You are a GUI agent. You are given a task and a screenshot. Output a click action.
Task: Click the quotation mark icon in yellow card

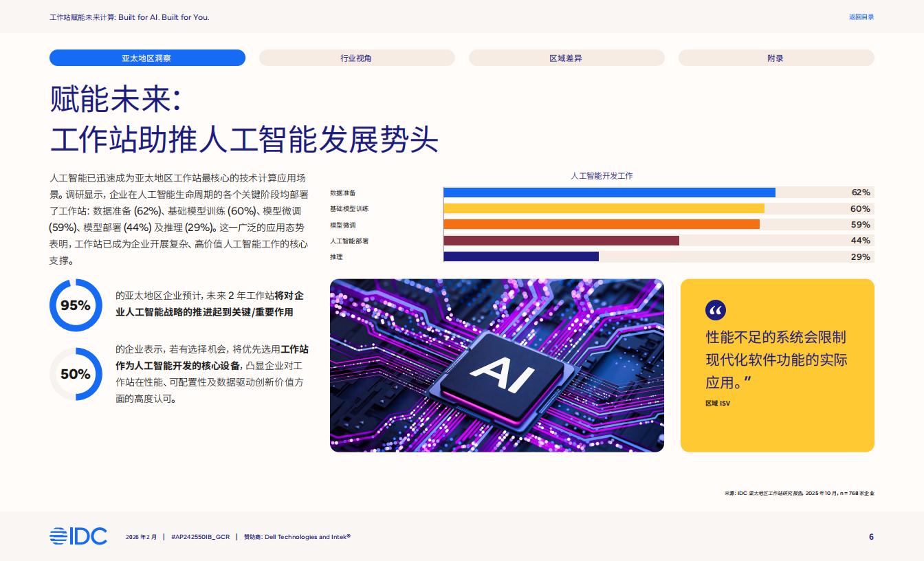[716, 311]
